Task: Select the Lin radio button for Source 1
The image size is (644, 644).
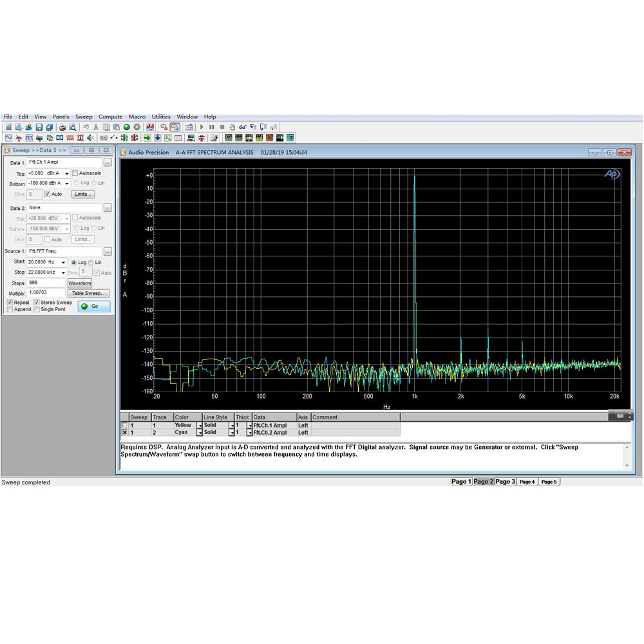Action: click(x=91, y=263)
